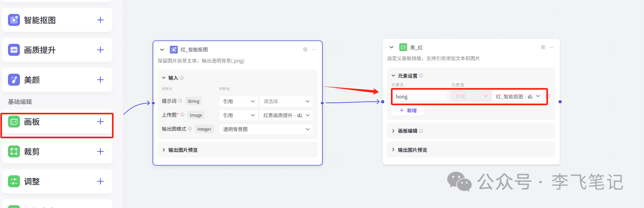Click input port of 男_红 node
This screenshot has height=208, width=644.
click(383, 102)
